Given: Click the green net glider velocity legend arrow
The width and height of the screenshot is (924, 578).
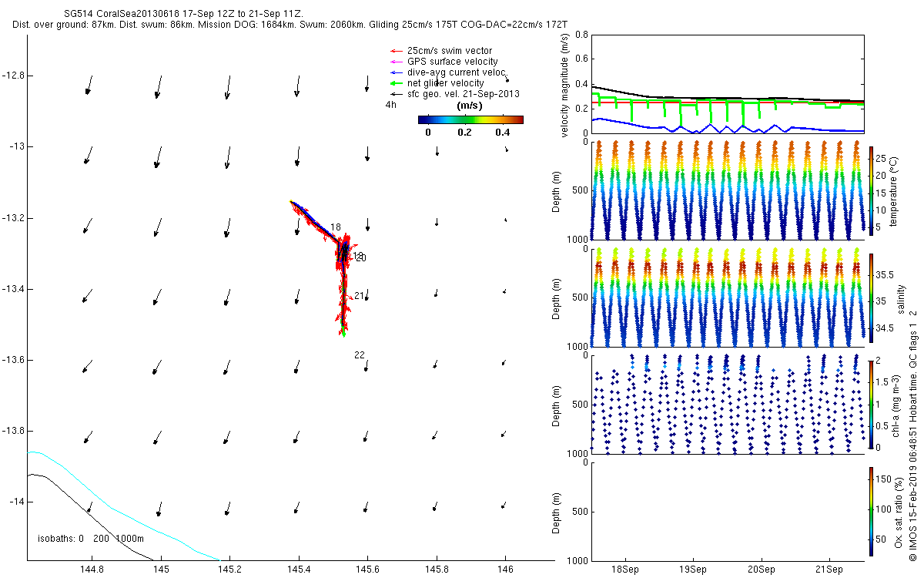Looking at the screenshot, I should pos(395,83).
